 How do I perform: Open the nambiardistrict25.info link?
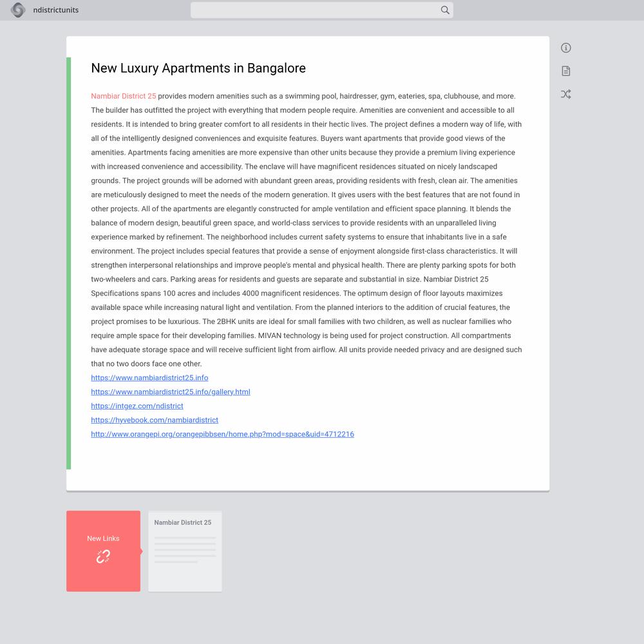point(149,378)
